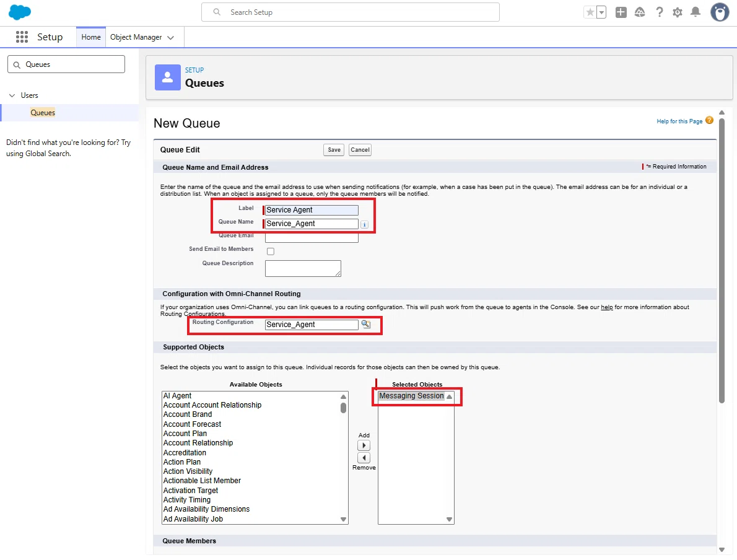Open the favorites list dropdown arrow
737x560 pixels.
click(601, 12)
